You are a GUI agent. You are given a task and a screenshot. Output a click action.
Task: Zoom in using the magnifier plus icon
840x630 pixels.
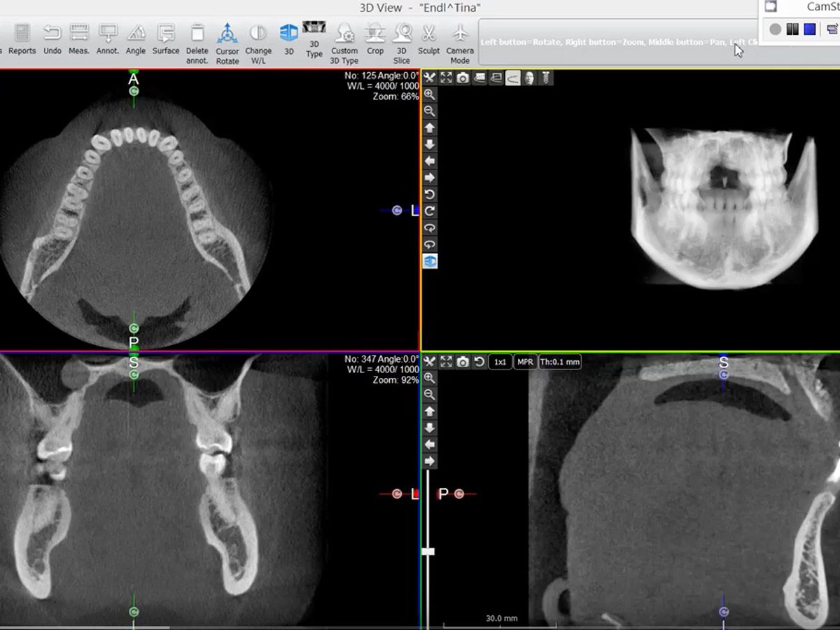pyautogui.click(x=429, y=94)
